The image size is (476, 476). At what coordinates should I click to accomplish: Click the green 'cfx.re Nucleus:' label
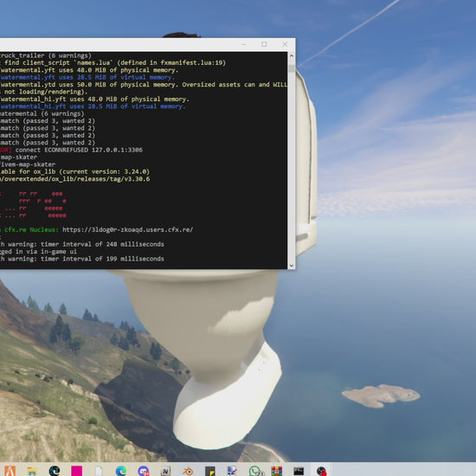click(31, 230)
